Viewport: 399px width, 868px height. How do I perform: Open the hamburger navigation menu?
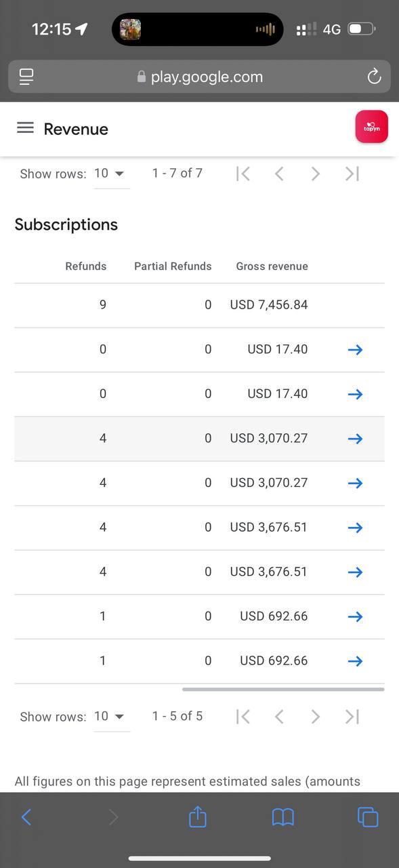click(x=25, y=128)
